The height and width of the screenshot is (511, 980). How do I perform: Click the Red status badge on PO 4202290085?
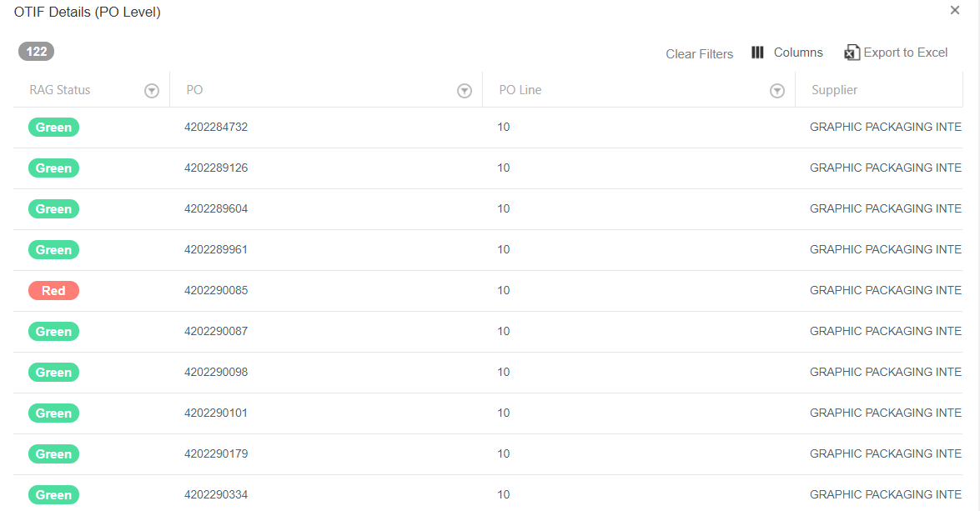53,290
